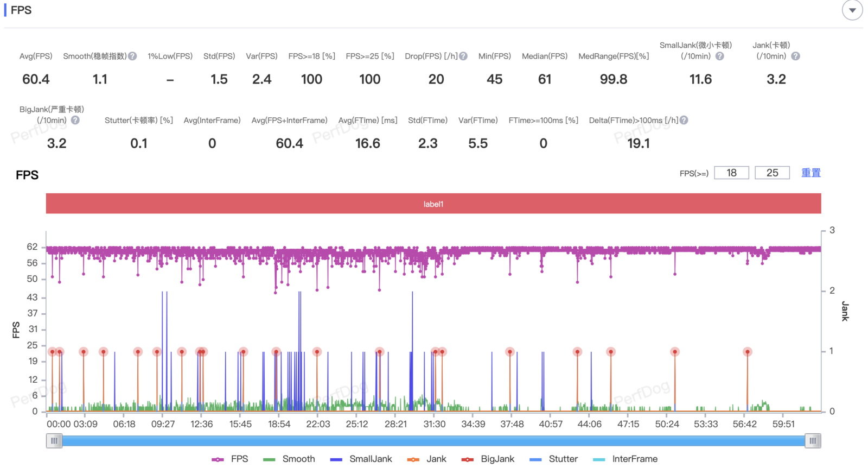Toggle FPS series in legend

click(230, 459)
